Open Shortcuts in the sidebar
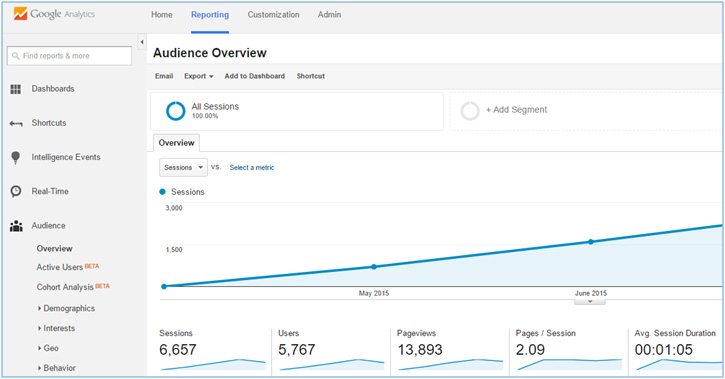The image size is (725, 379). [x=49, y=123]
